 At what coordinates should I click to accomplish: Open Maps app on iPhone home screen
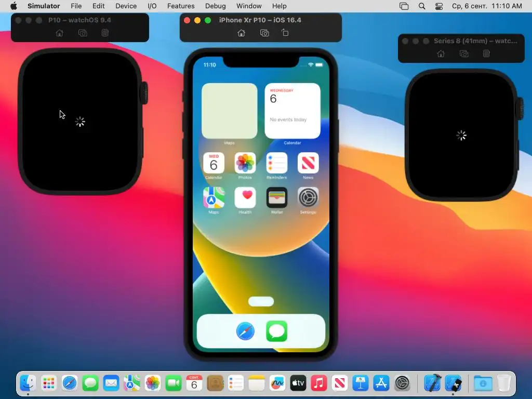coord(214,197)
